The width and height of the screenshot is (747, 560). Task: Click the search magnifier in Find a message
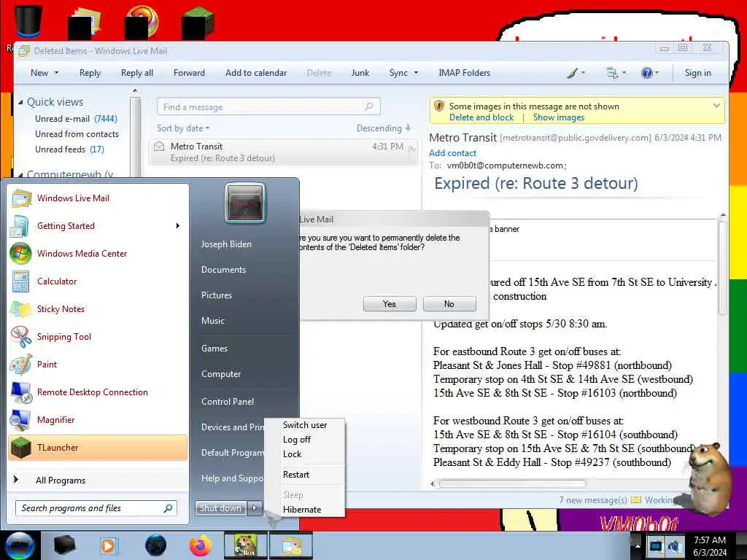(x=368, y=106)
